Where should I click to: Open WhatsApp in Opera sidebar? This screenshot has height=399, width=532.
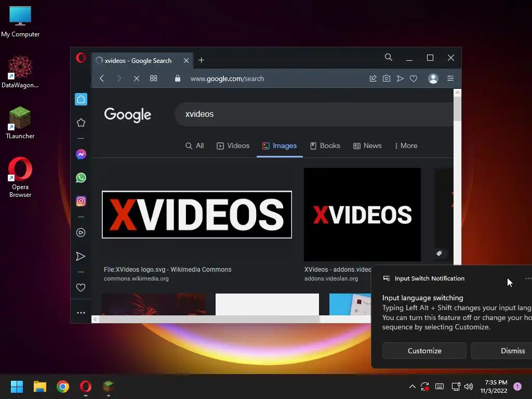81,178
